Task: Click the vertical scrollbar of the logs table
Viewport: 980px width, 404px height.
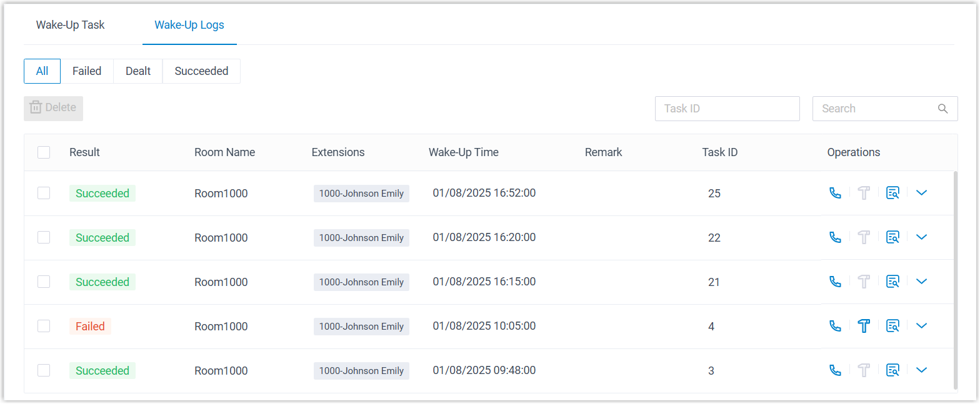Action: (954, 281)
